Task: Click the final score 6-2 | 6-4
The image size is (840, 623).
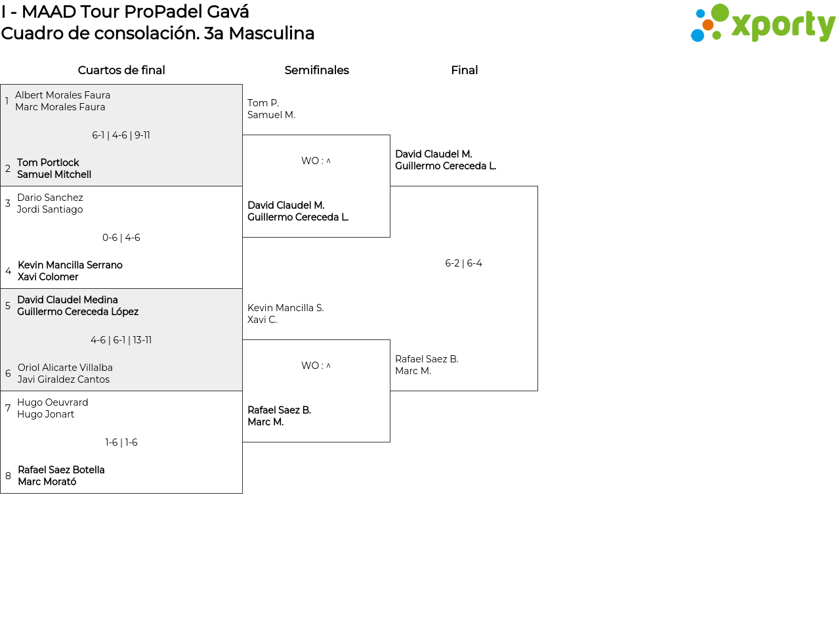Action: [463, 263]
